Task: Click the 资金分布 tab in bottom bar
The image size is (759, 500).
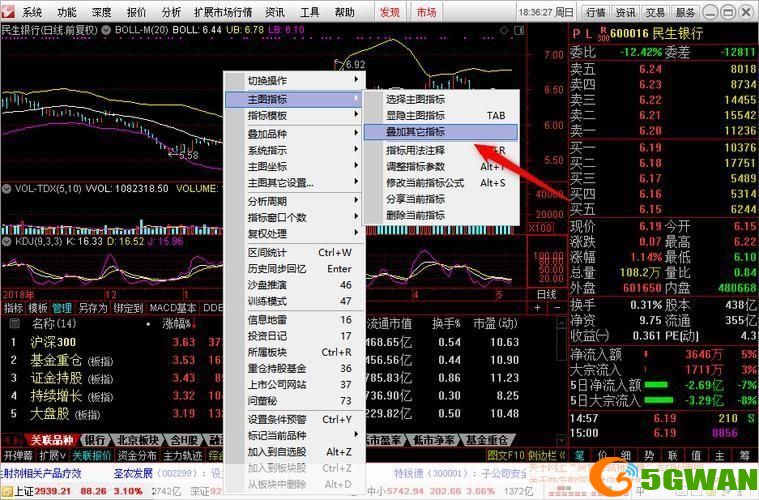Action: coord(137,455)
